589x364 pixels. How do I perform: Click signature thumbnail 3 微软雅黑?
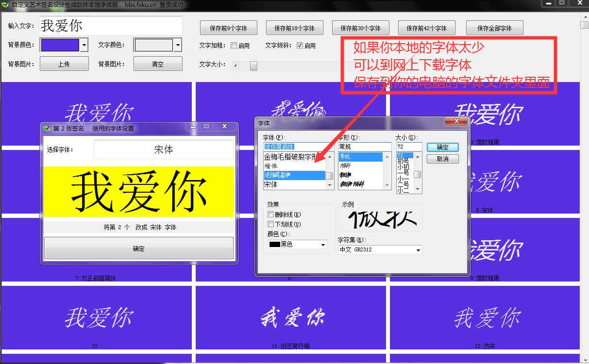[489, 115]
